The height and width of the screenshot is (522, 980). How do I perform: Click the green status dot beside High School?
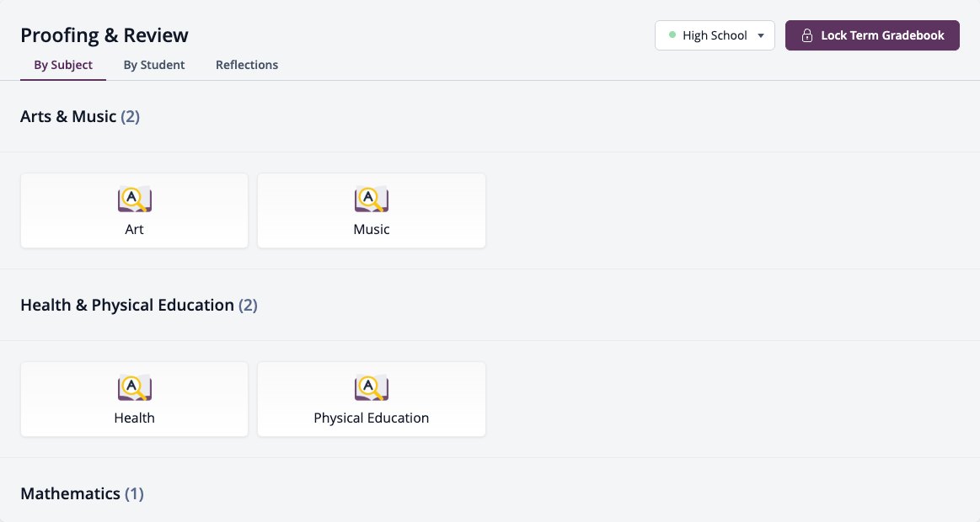672,35
